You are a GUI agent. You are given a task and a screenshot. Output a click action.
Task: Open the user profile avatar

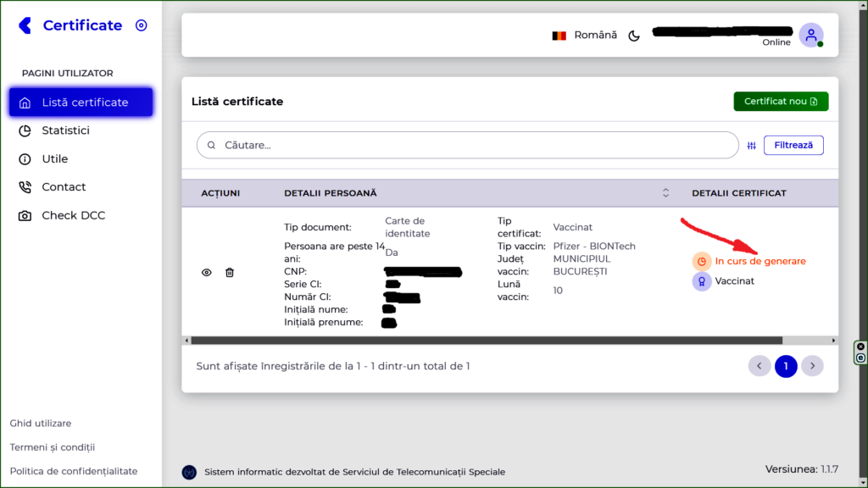click(810, 36)
